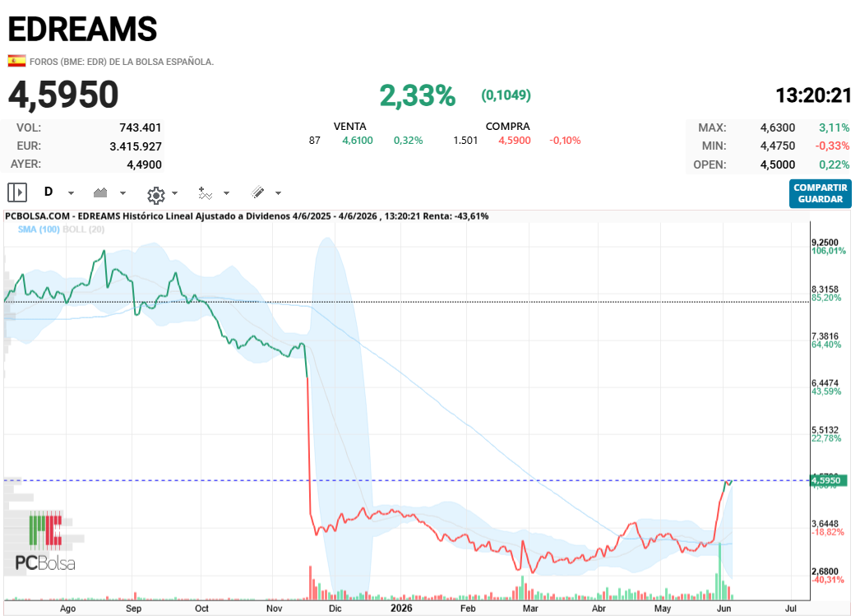Screen dimensions: 860x616
Task: Click the OPEN value 4,5000
Action: pos(777,164)
